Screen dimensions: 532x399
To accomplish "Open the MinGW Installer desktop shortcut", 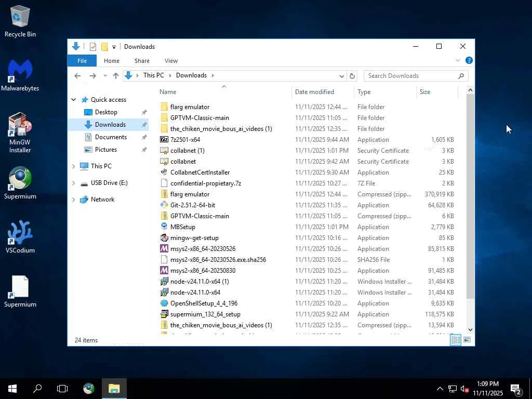I will 20,132.
